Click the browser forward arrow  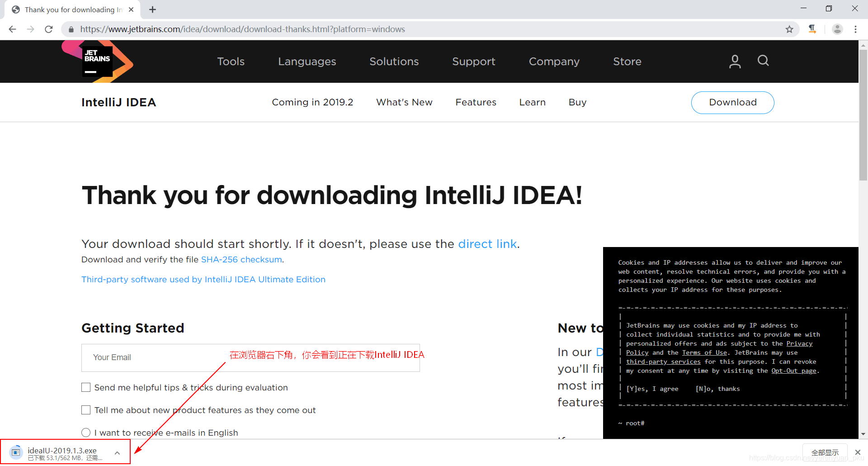click(x=31, y=29)
